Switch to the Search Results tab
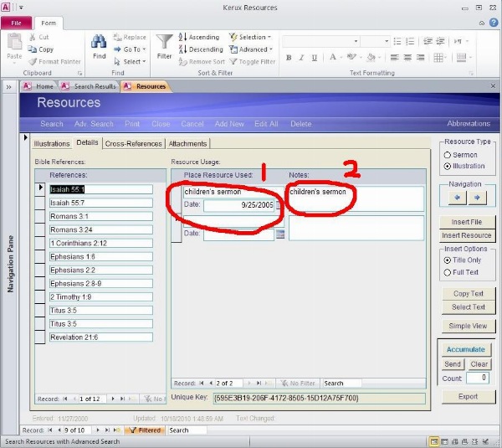The width and height of the screenshot is (502, 448). [89, 86]
